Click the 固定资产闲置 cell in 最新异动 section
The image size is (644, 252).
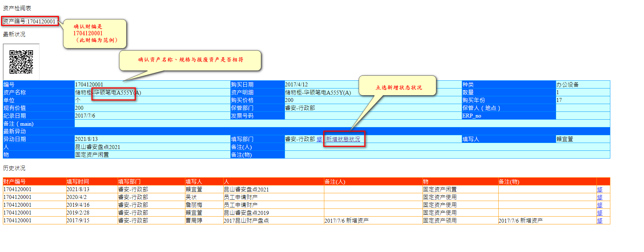(x=92, y=155)
